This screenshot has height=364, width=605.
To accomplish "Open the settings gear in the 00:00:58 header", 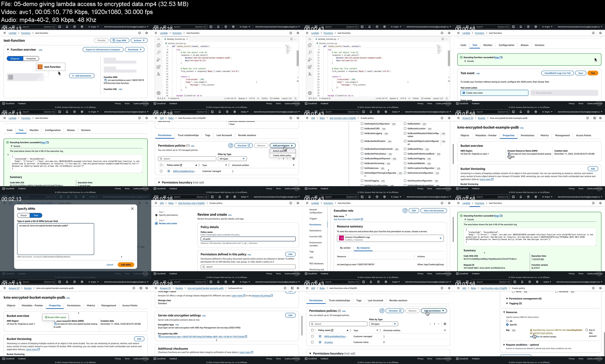I will click(x=536, y=27).
